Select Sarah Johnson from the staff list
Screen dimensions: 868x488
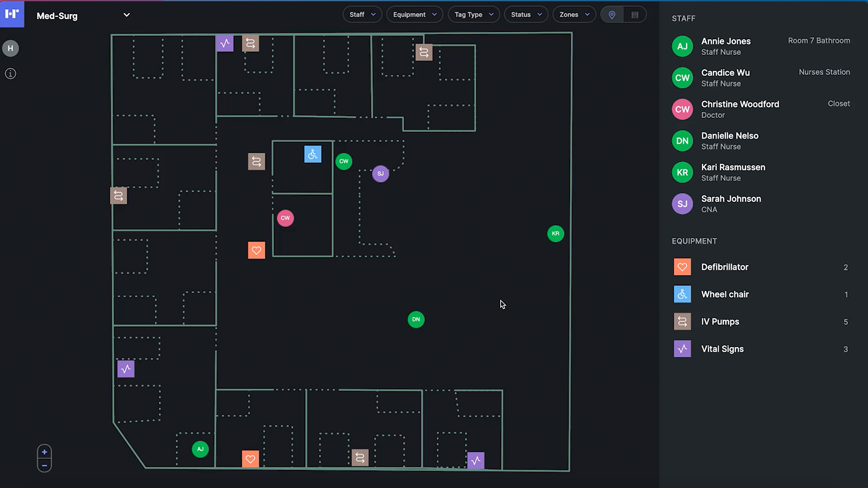pos(731,203)
